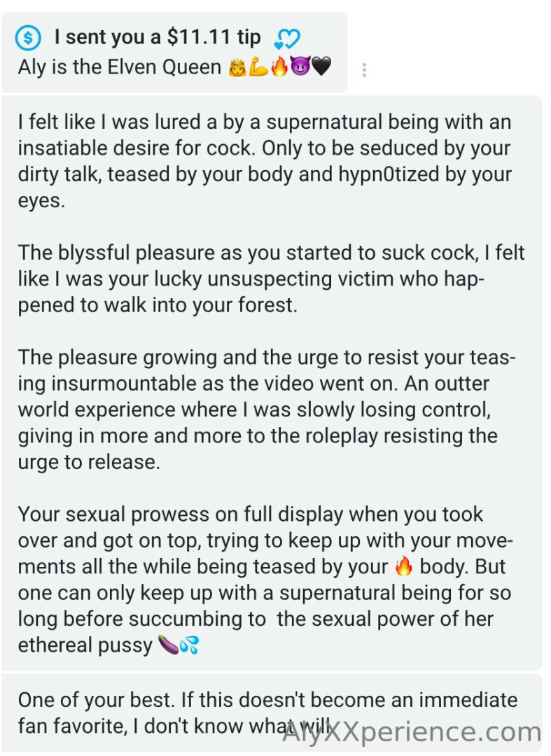Click the dollar tip icon
Screen dimensions: 551x756
pyautogui.click(x=28, y=38)
